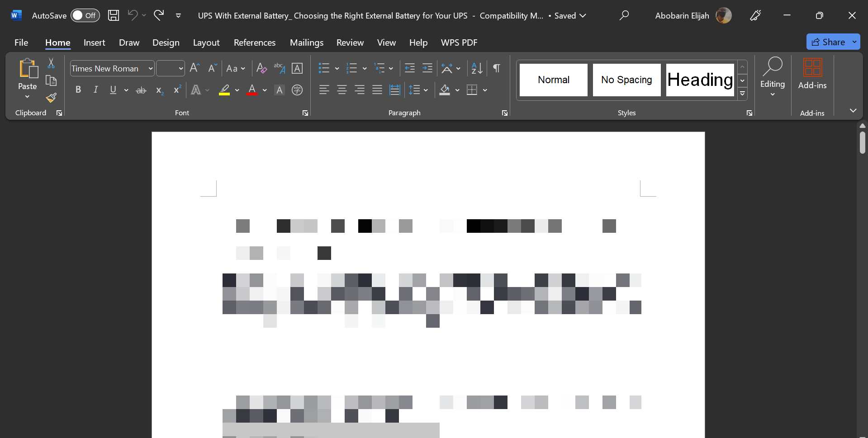Toggle Bold formatting
868x438 pixels.
78,90
